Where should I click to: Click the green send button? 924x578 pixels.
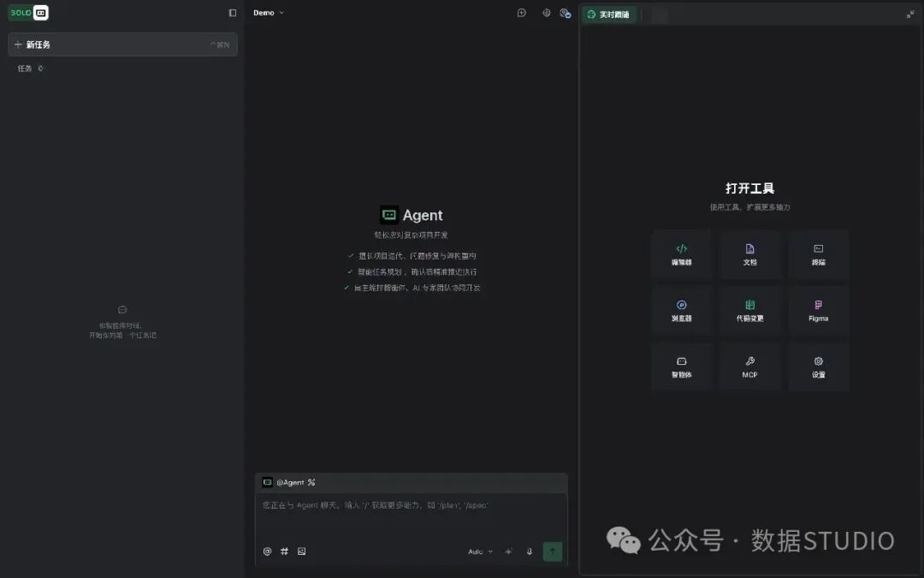pyautogui.click(x=552, y=551)
